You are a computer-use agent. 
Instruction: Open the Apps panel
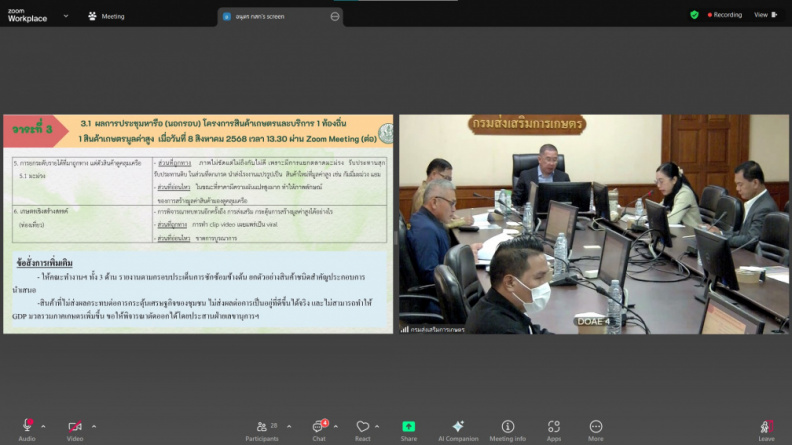pos(554,430)
